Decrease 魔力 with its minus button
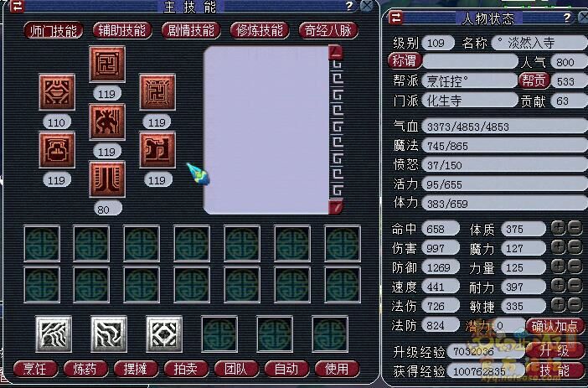Image resolution: width=588 pixels, height=388 pixels. pos(575,247)
